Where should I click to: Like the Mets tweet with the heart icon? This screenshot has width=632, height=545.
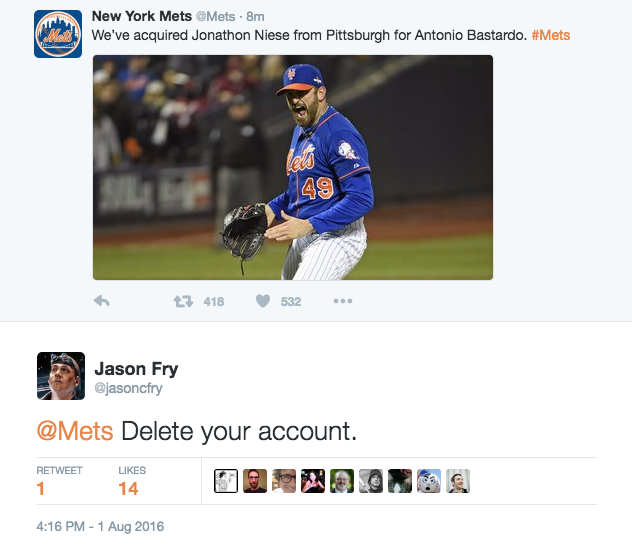(264, 301)
